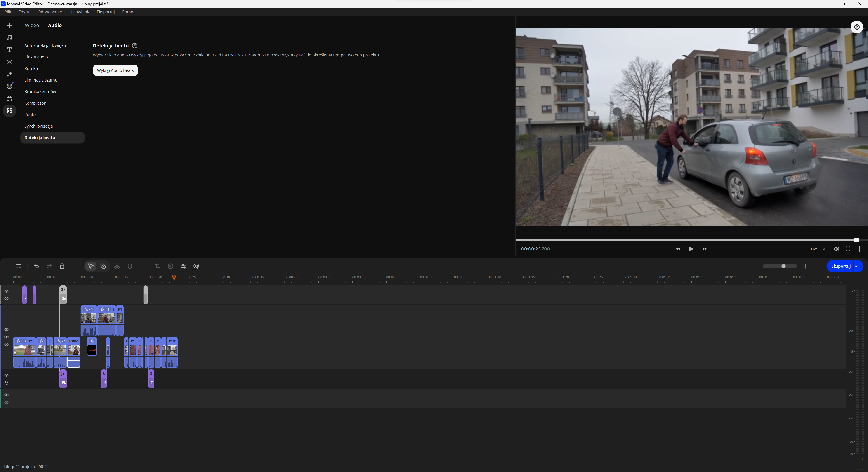Click the Wykryj Audio Beats button
This screenshot has width=868, height=472.
click(115, 70)
